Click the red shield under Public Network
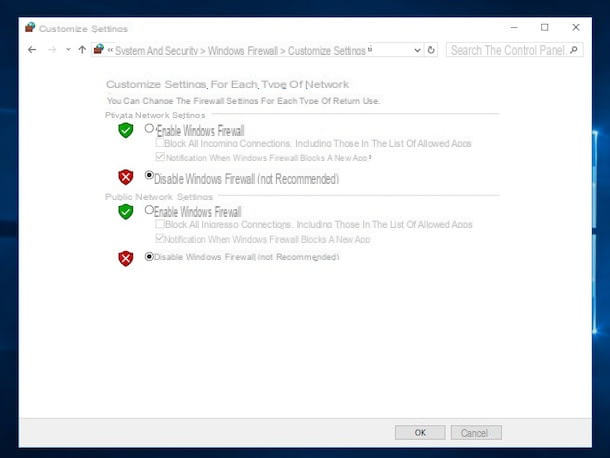Screen dimensions: 610x458 point(126,258)
